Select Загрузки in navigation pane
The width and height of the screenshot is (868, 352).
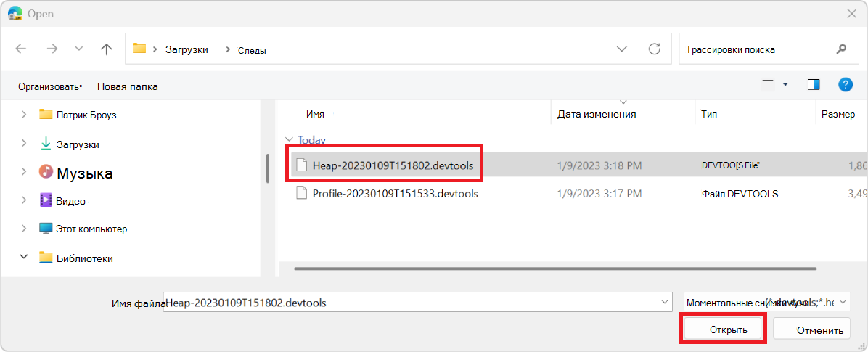pos(78,144)
